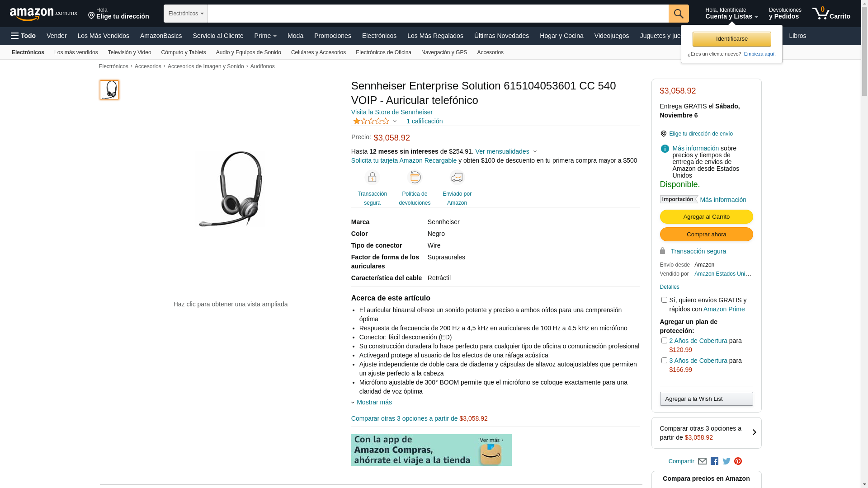Expand Mostrar más product details

pos(372,402)
